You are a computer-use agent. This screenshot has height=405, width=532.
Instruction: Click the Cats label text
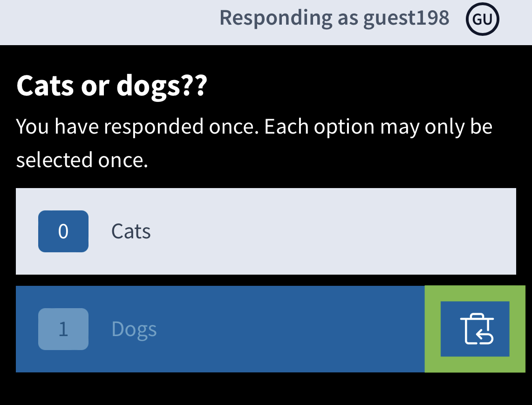131,231
